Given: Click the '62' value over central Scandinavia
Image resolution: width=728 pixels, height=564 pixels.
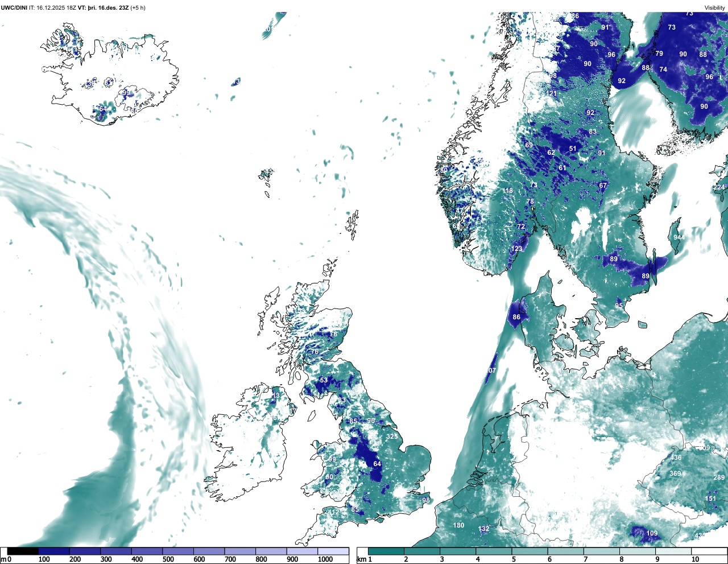Looking at the screenshot, I should coord(551,153).
